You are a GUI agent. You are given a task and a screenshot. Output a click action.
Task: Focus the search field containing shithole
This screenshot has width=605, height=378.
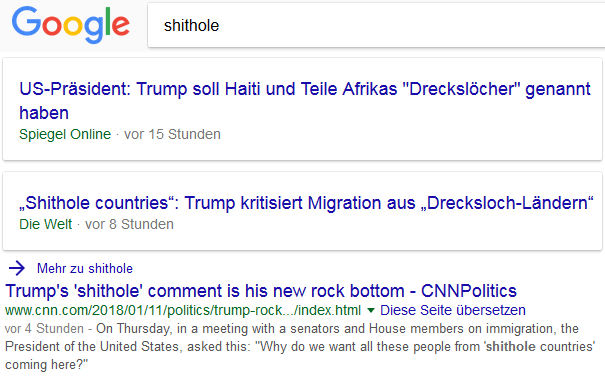click(376, 25)
